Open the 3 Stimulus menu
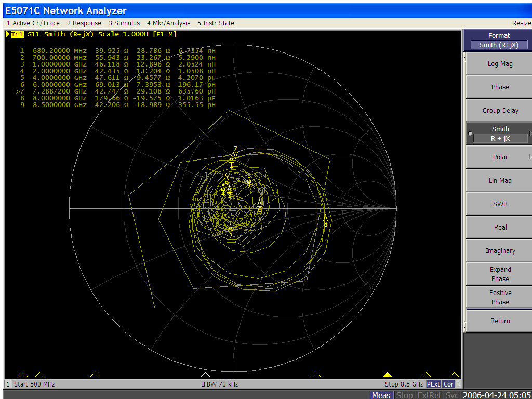532x399 pixels. pos(124,23)
